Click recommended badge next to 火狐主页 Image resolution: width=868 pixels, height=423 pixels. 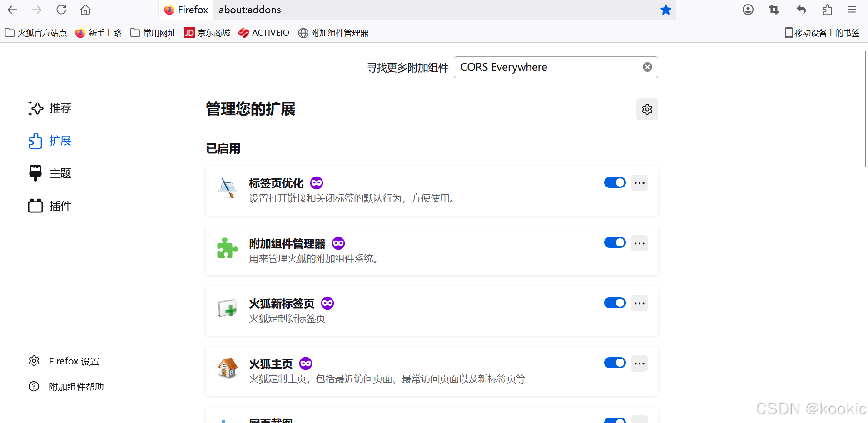point(306,364)
